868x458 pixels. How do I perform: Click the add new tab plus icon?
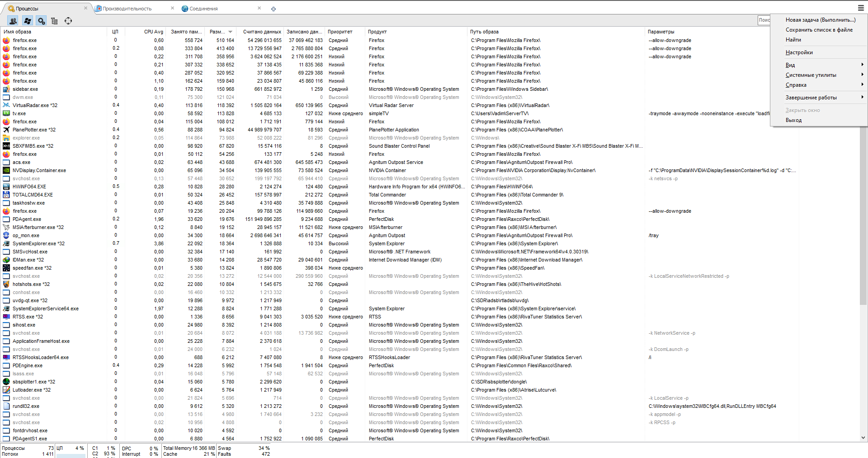coord(274,9)
